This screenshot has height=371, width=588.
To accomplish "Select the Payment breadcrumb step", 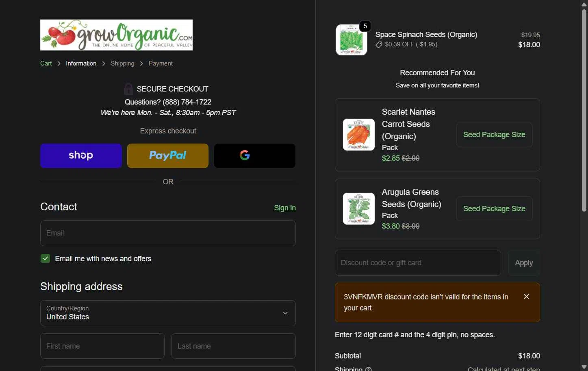I will pyautogui.click(x=161, y=63).
